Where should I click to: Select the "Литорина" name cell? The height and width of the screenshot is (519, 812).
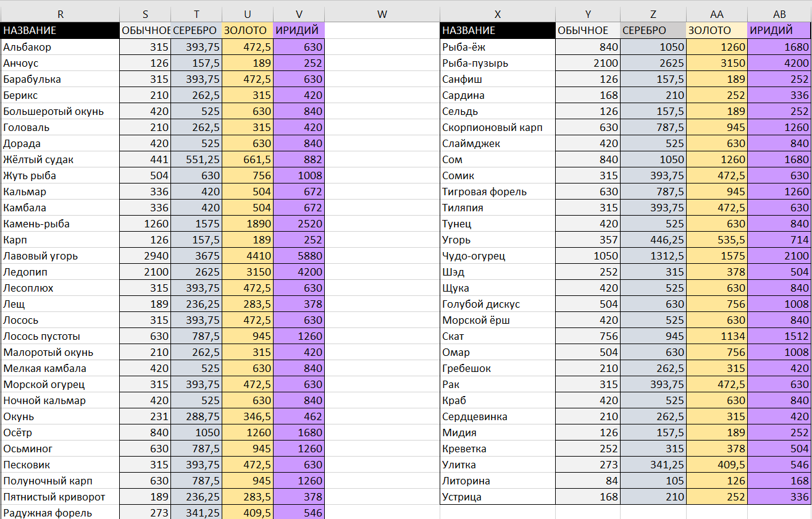[498, 481]
